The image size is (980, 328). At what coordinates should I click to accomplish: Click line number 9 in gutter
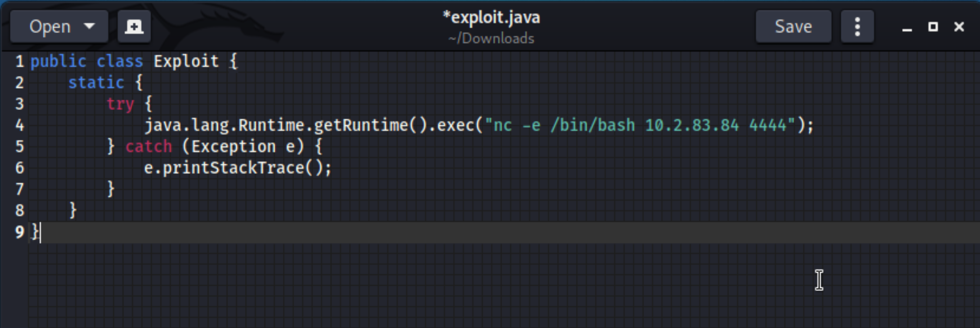(19, 232)
